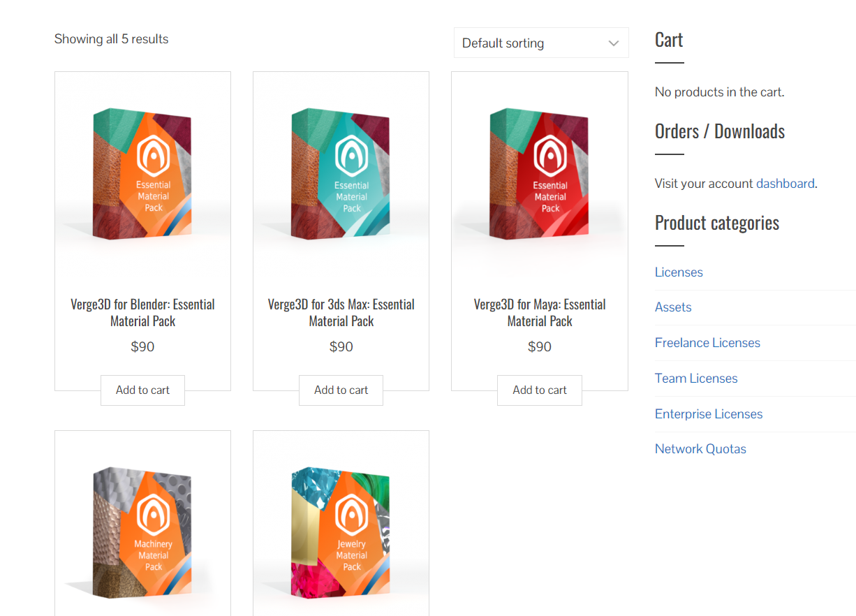Image resolution: width=856 pixels, height=616 pixels.
Task: Open Verge3D for Blender product title
Action: pyautogui.click(x=142, y=313)
